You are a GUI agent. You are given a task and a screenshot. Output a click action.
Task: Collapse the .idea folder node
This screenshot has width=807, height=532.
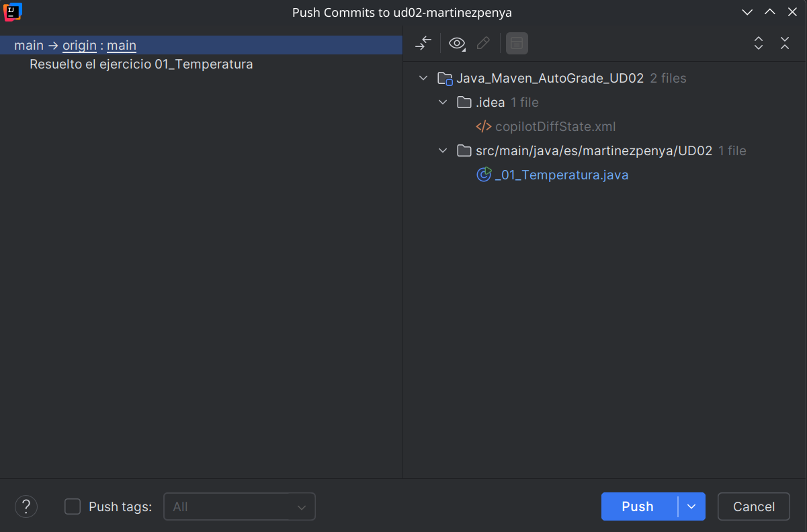[x=443, y=102]
